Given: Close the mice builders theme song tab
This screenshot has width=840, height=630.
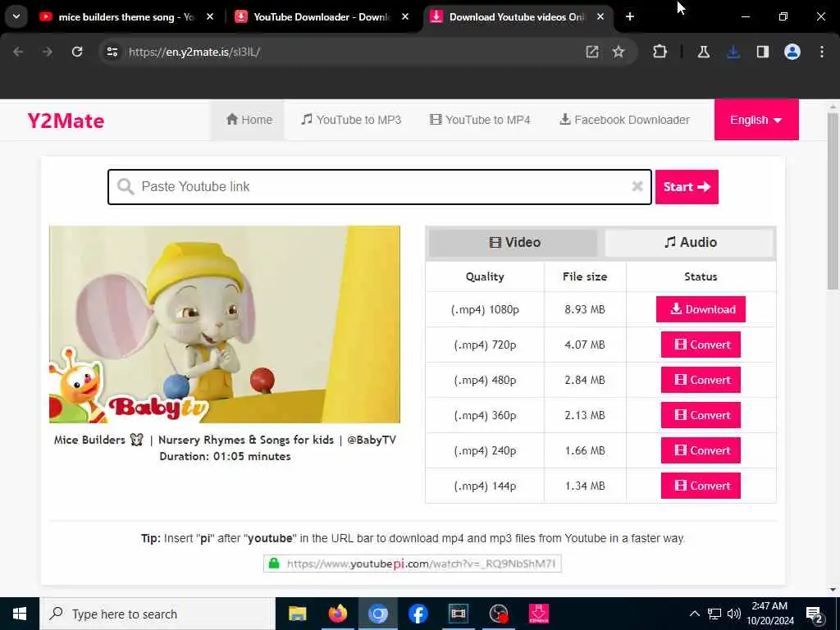Looking at the screenshot, I should (210, 17).
